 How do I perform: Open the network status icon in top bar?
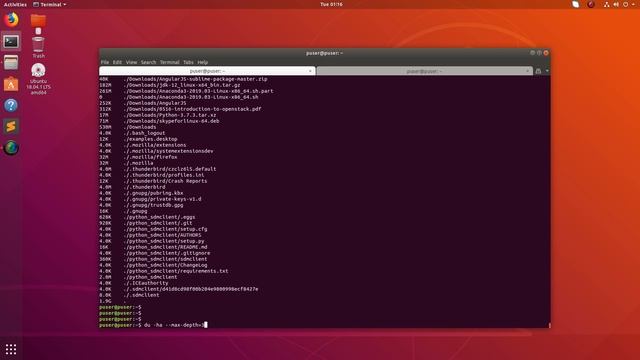[607, 4]
